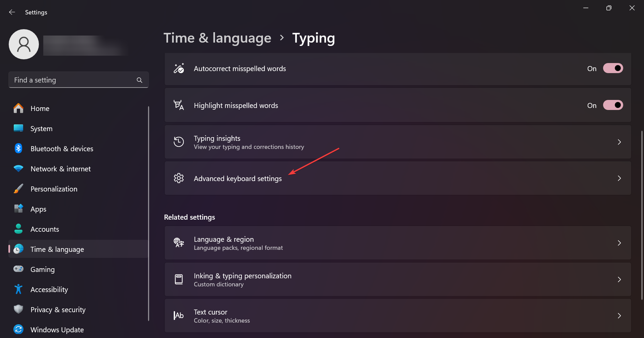The height and width of the screenshot is (338, 644).
Task: Click the Inking & typing personalization icon
Action: pyautogui.click(x=179, y=279)
